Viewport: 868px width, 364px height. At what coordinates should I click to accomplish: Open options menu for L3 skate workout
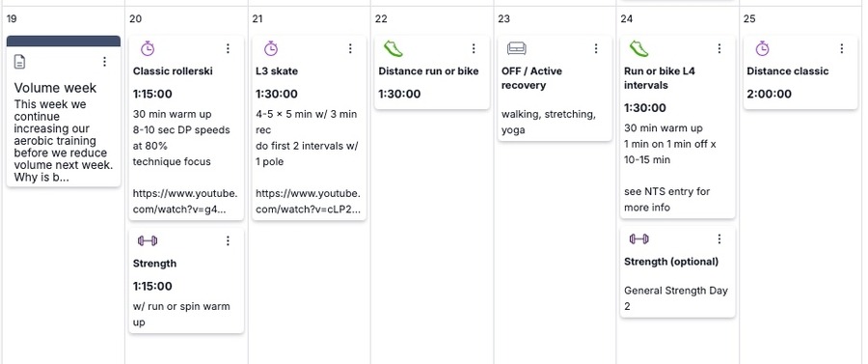tap(350, 48)
